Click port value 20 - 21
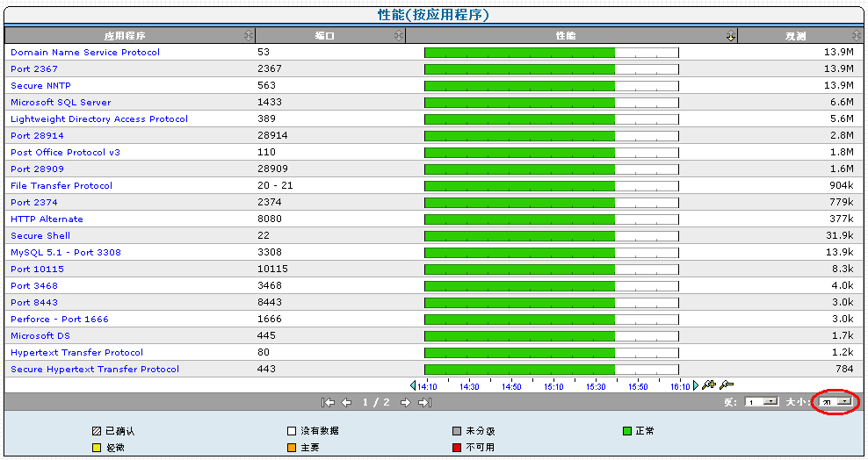868x460 pixels. [275, 185]
